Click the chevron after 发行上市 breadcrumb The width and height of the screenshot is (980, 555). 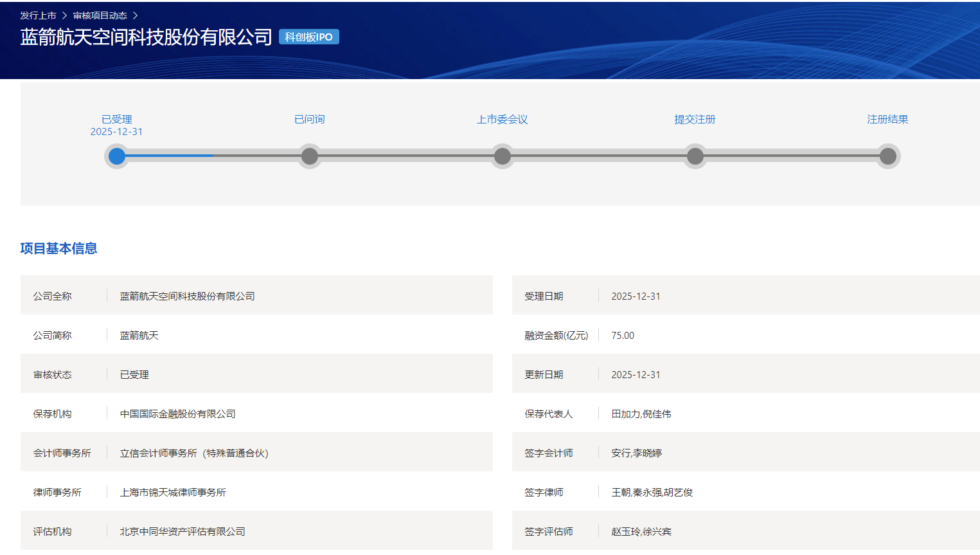click(64, 15)
